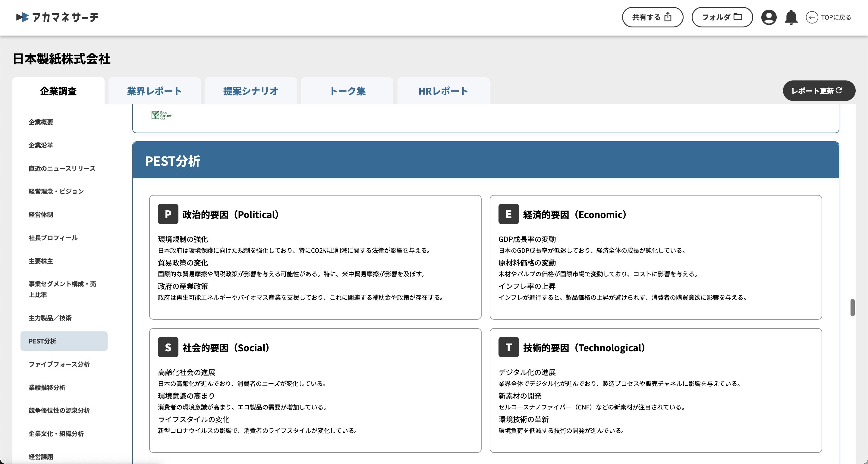Switch to the トーク集 tab
The width and height of the screenshot is (868, 464).
[347, 91]
